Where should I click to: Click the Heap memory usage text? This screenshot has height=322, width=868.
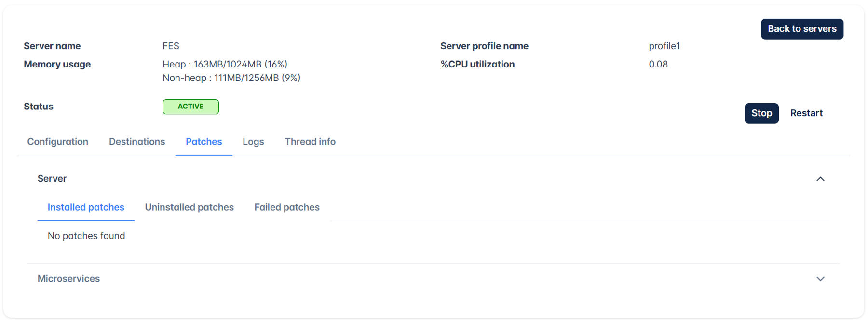point(225,64)
